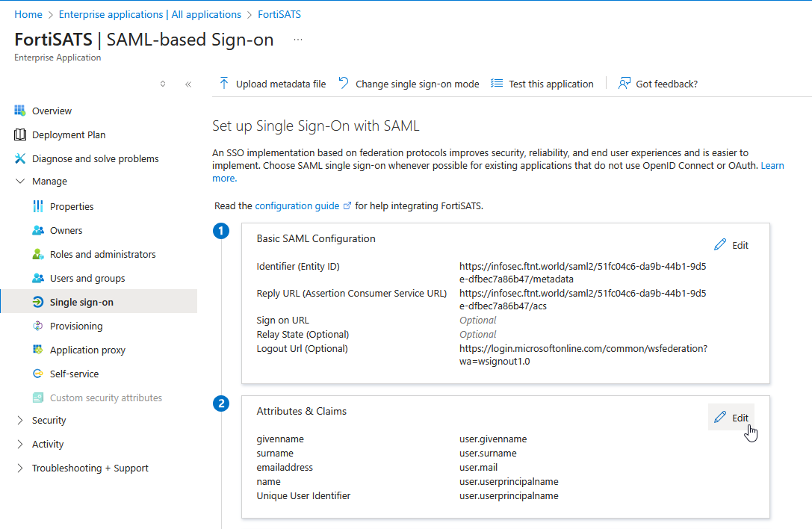Click the pencil icon in Basic SAML Configuration

click(720, 244)
